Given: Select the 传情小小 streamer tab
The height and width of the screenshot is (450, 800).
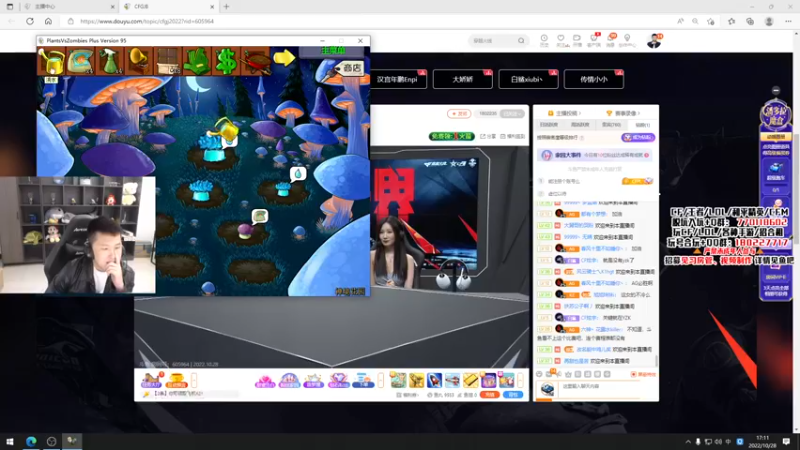Looking at the screenshot, I should point(593,79).
